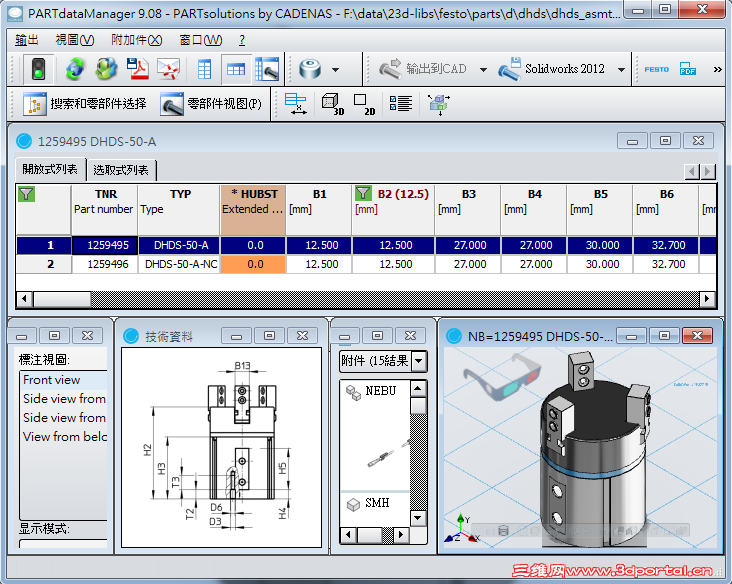732x584 pixels.
Task: Open 零部件视图(P) part view
Action: pos(211,104)
